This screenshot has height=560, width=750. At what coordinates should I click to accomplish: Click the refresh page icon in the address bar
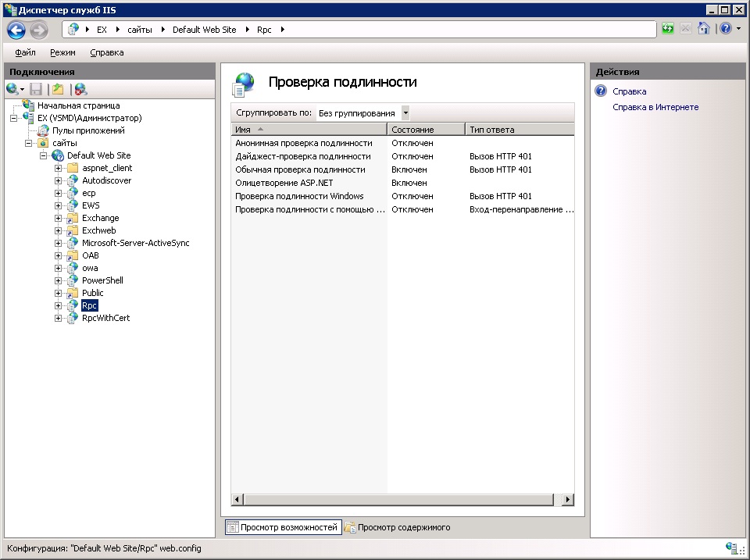[x=667, y=29]
